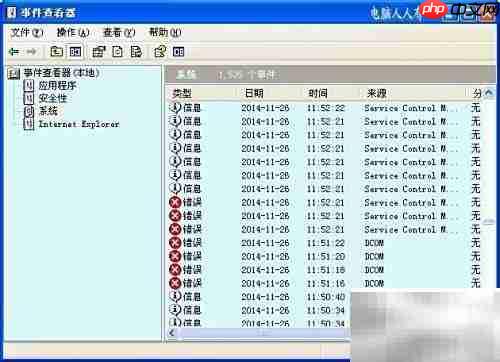Screen dimensions: 500x362
Task: Select the DCOM source in 11:51:16 row
Action: pyautogui.click(x=374, y=283)
